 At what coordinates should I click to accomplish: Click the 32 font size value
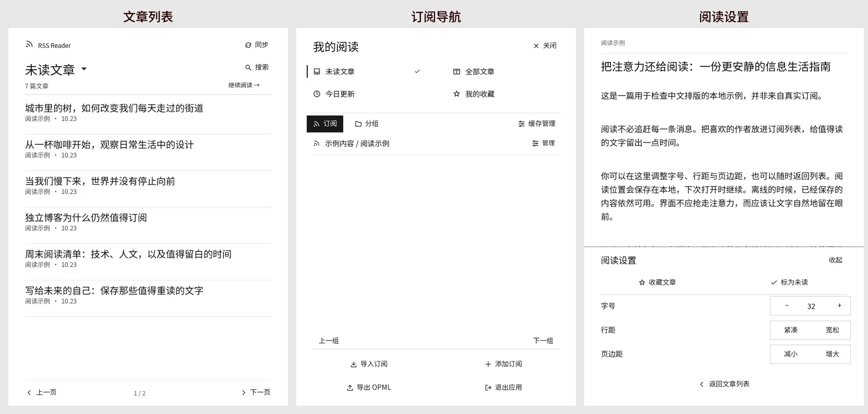click(811, 307)
